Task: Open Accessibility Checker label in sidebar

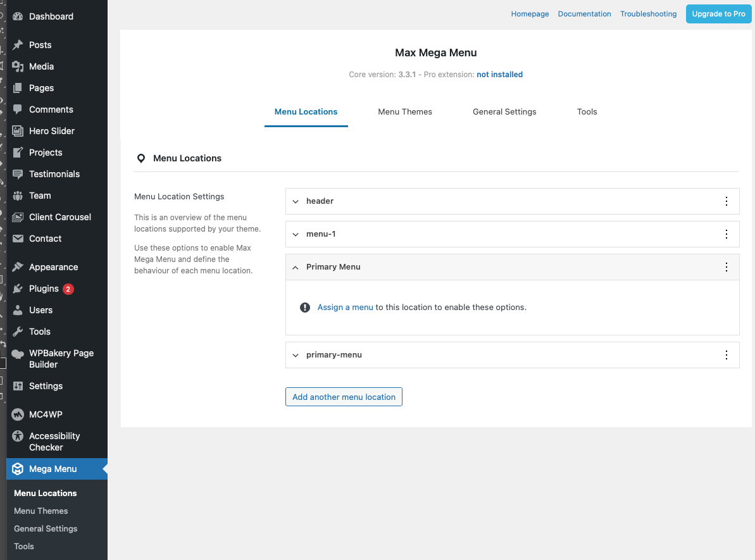Action: [54, 442]
